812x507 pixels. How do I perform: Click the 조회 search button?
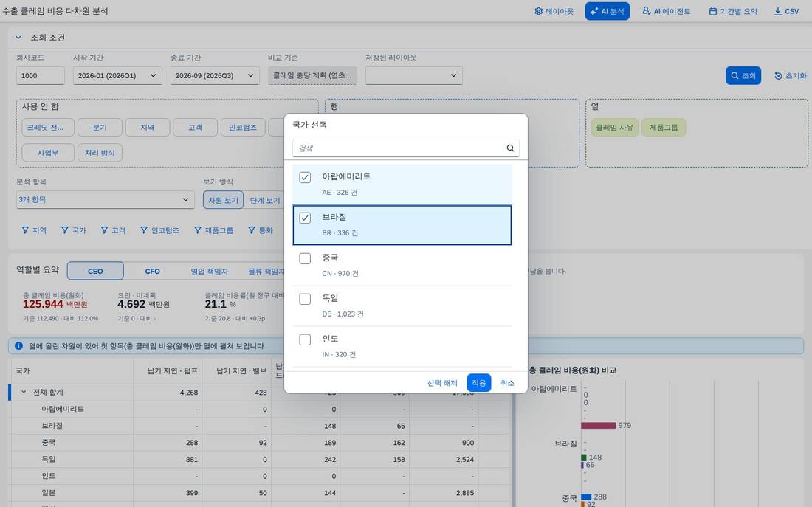tap(743, 75)
